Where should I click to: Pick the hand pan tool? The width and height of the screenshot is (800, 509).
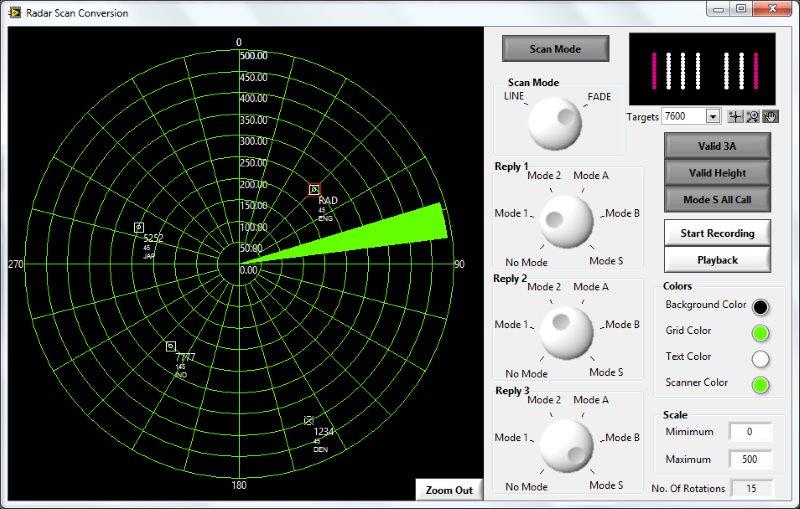(x=770, y=117)
